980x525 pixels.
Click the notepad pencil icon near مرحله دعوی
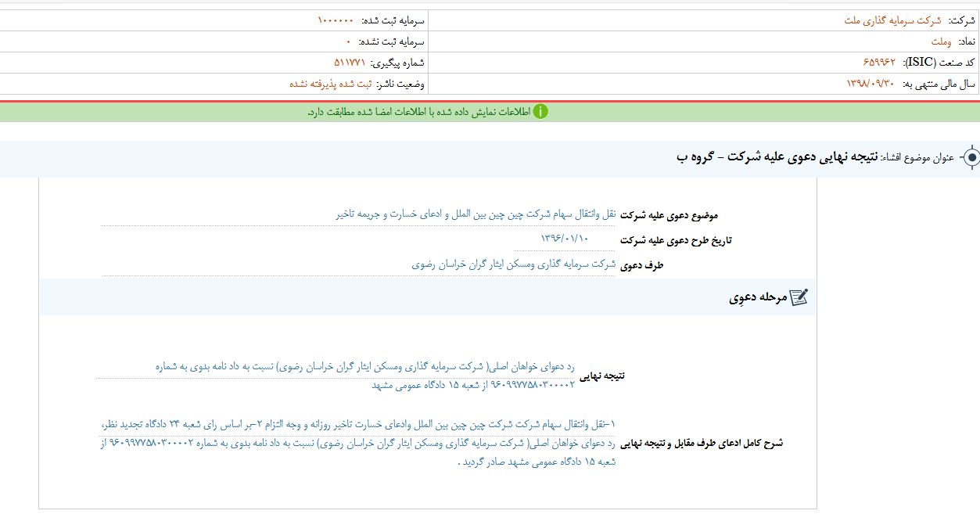(799, 297)
